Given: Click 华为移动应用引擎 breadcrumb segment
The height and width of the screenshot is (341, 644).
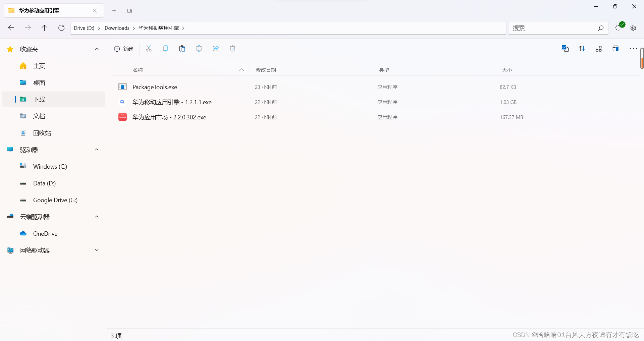Looking at the screenshot, I should (159, 28).
